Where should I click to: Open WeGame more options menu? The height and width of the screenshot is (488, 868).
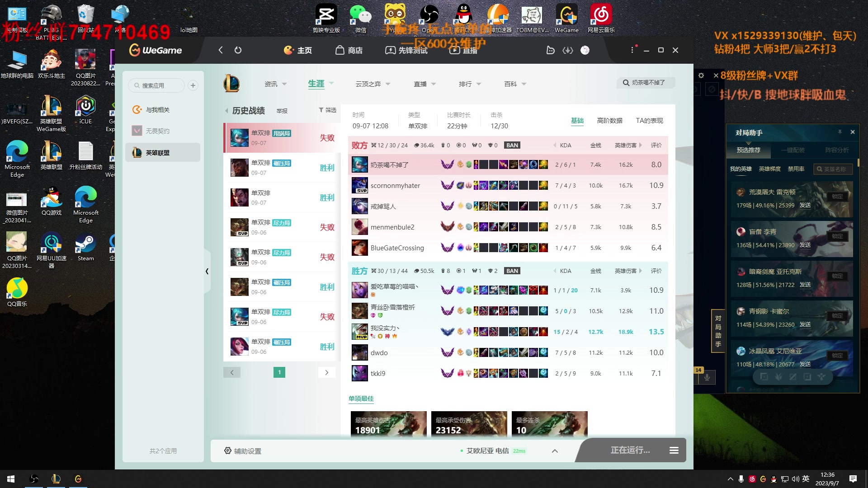632,50
